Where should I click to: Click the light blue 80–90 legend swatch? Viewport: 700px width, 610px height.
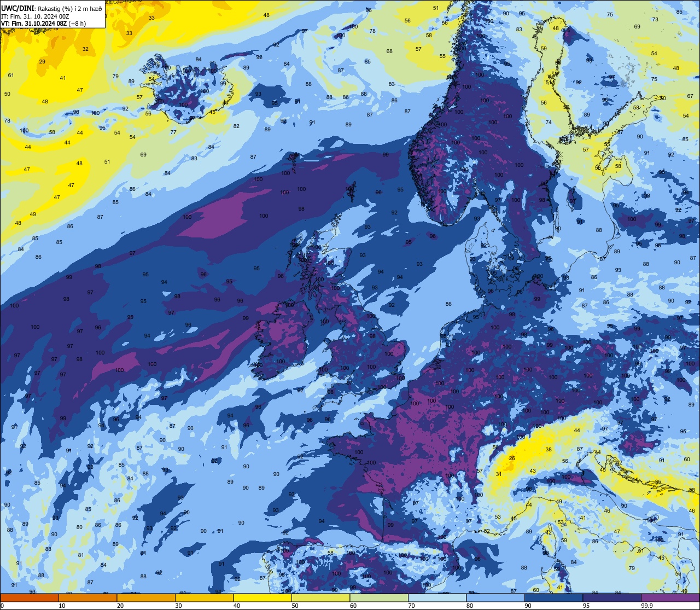(x=495, y=598)
